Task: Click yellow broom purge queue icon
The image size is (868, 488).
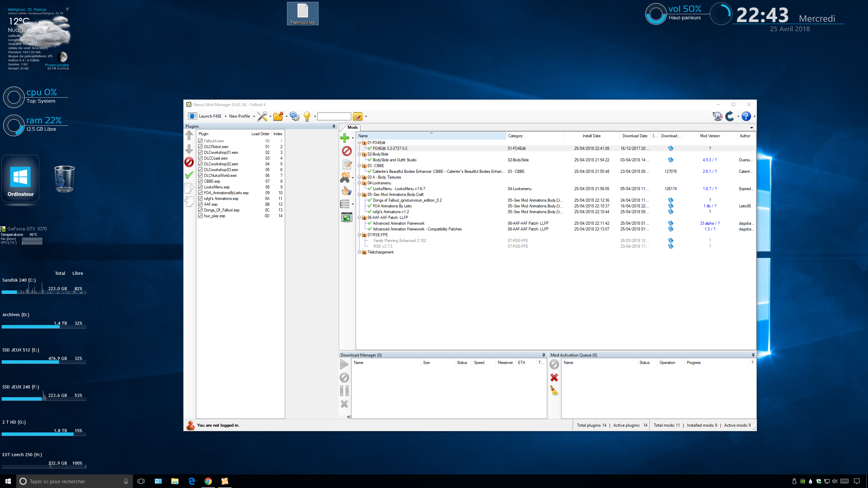Action: click(554, 391)
